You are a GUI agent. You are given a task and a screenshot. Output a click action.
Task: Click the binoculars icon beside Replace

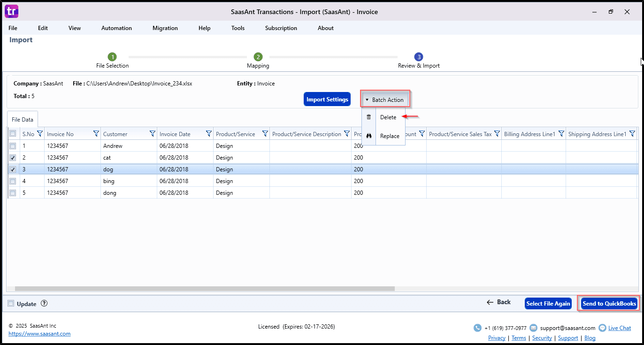(x=368, y=136)
